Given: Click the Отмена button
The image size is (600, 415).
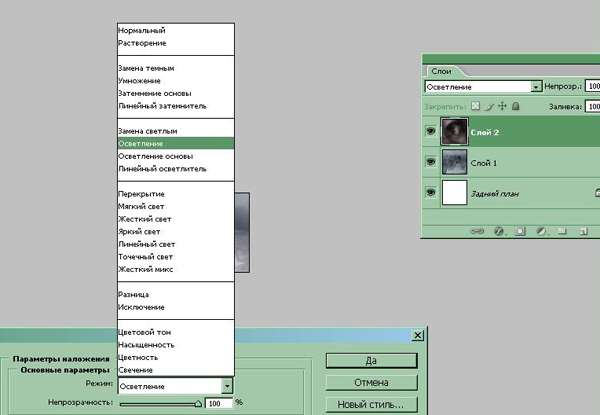Looking at the screenshot, I should point(371,382).
